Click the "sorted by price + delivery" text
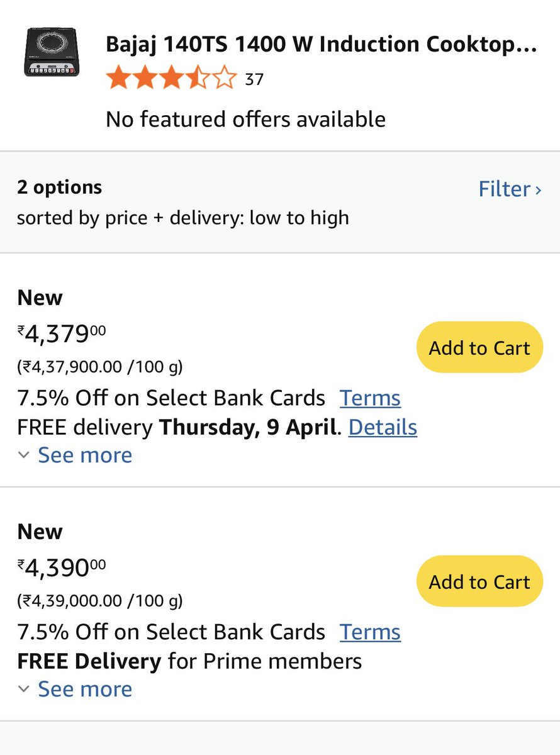 pyautogui.click(x=182, y=218)
